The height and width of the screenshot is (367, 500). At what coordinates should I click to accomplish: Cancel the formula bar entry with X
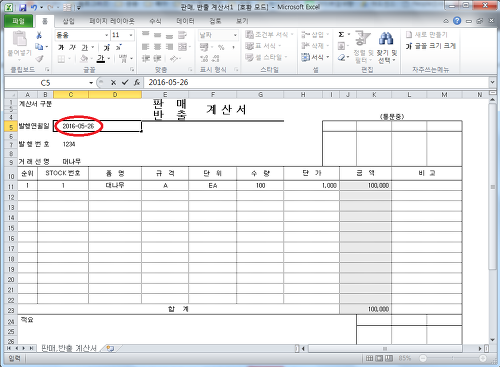(113, 82)
